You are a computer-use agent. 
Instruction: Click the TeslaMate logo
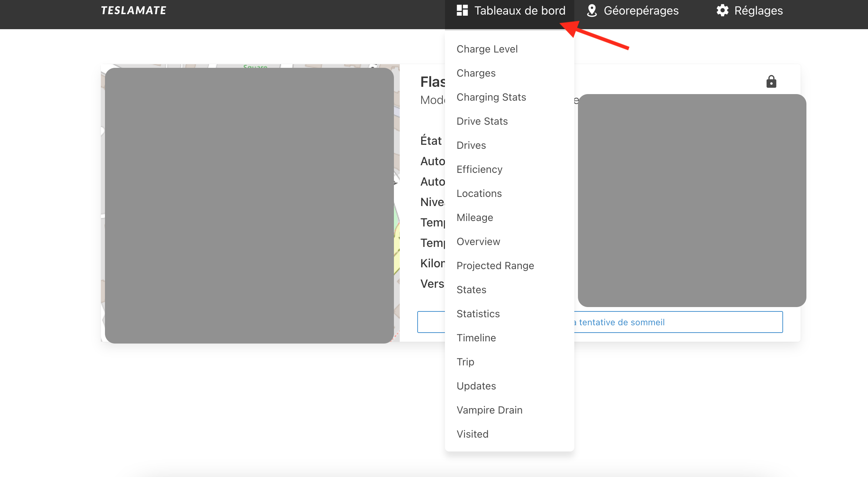(x=133, y=10)
